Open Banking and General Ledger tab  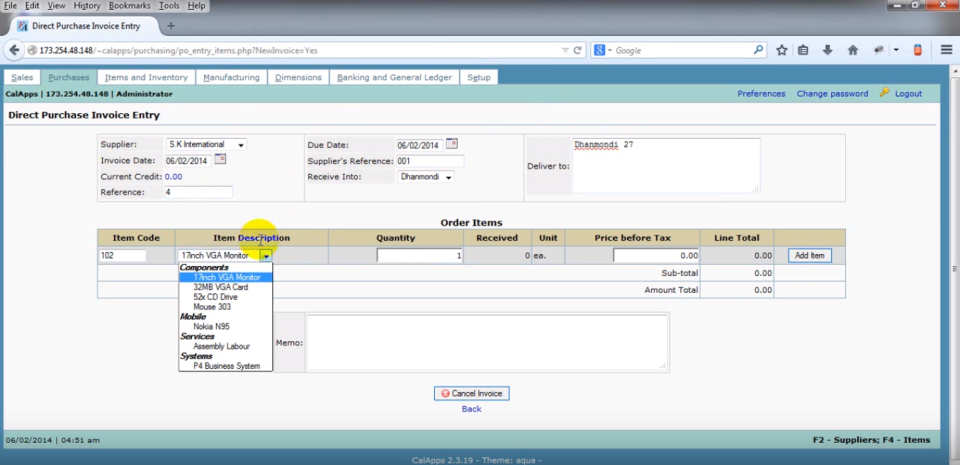click(394, 77)
